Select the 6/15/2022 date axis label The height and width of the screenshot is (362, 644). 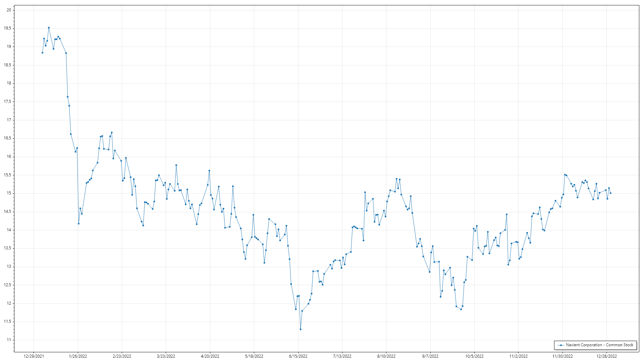(x=298, y=356)
